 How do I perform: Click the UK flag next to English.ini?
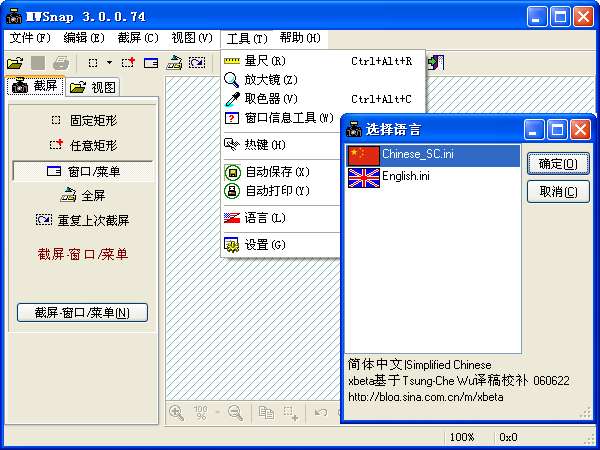(364, 178)
